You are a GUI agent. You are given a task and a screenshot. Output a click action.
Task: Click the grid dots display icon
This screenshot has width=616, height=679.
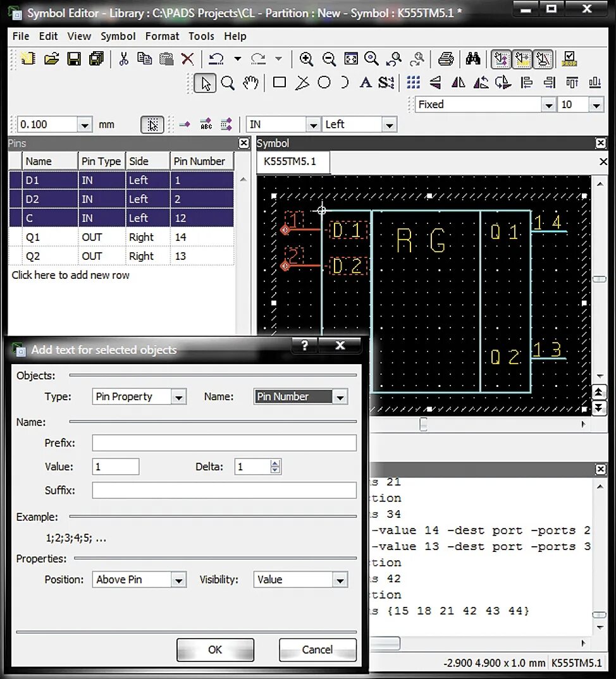tap(413, 82)
